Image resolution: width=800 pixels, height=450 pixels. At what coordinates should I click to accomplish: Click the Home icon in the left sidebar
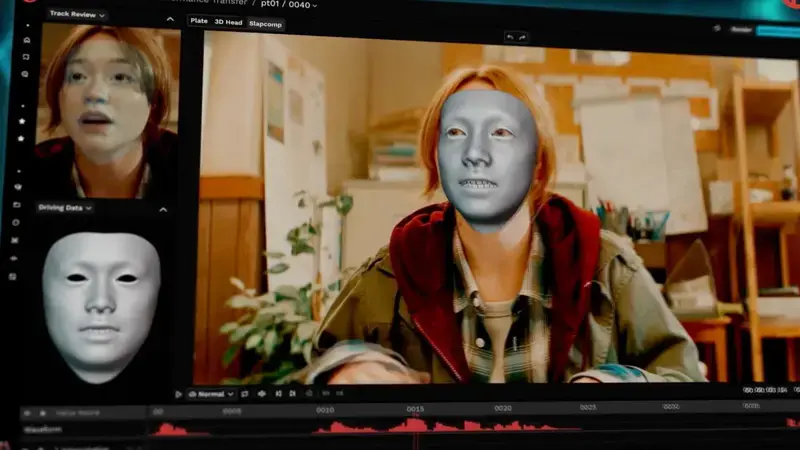[x=25, y=40]
